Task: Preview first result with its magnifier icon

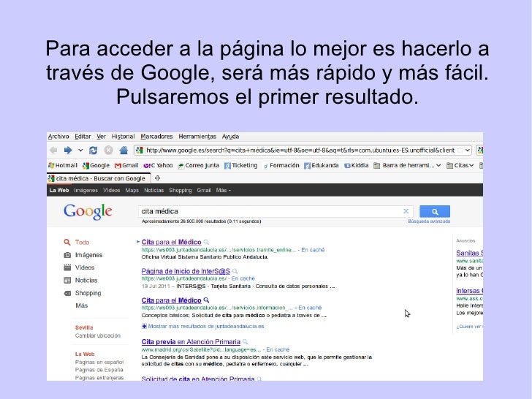Action: (x=206, y=242)
